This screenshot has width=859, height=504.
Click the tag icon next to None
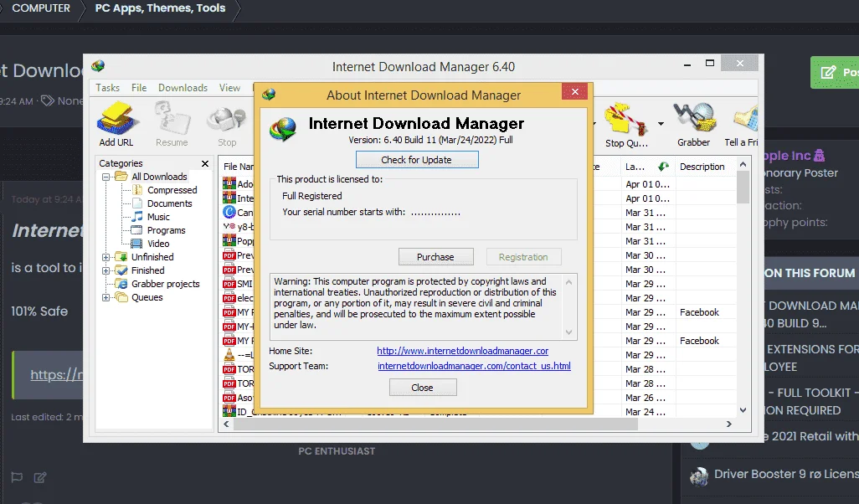[x=48, y=100]
